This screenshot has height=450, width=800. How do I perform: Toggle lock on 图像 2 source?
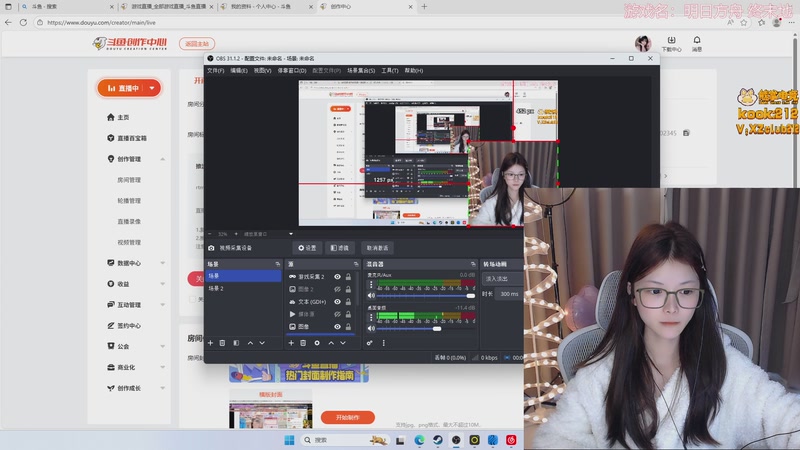click(348, 289)
